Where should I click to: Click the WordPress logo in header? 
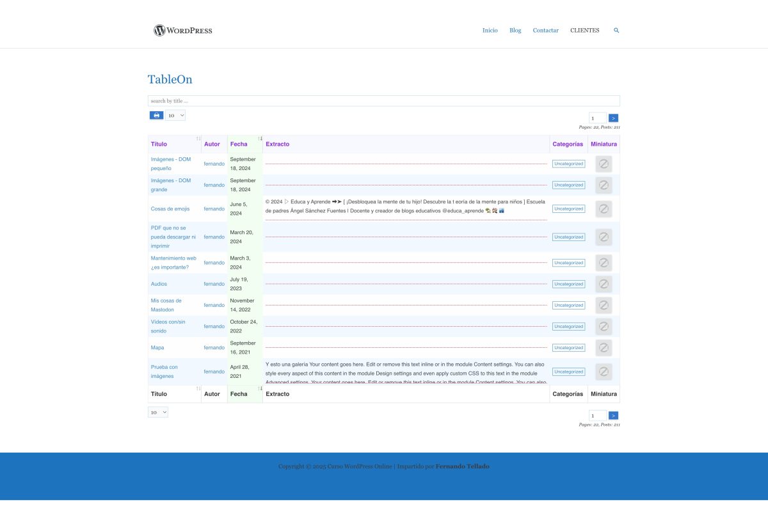(183, 30)
